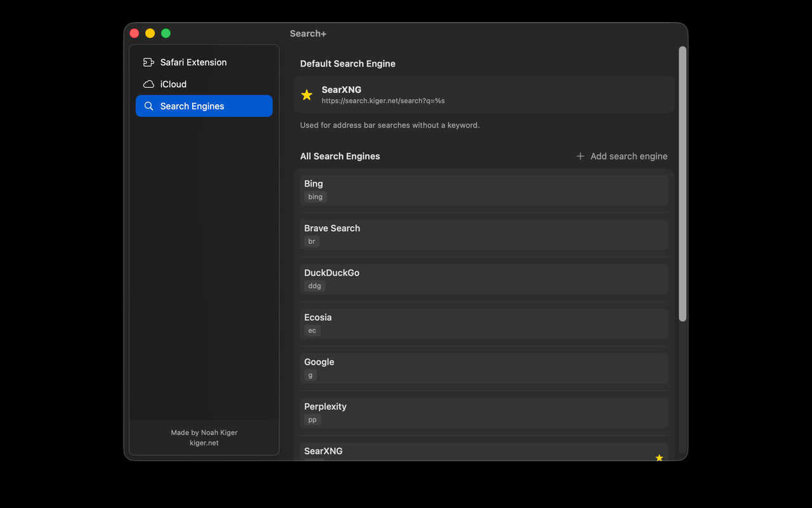The height and width of the screenshot is (508, 812).
Task: Click the star icon on SearXNG row
Action: (659, 457)
